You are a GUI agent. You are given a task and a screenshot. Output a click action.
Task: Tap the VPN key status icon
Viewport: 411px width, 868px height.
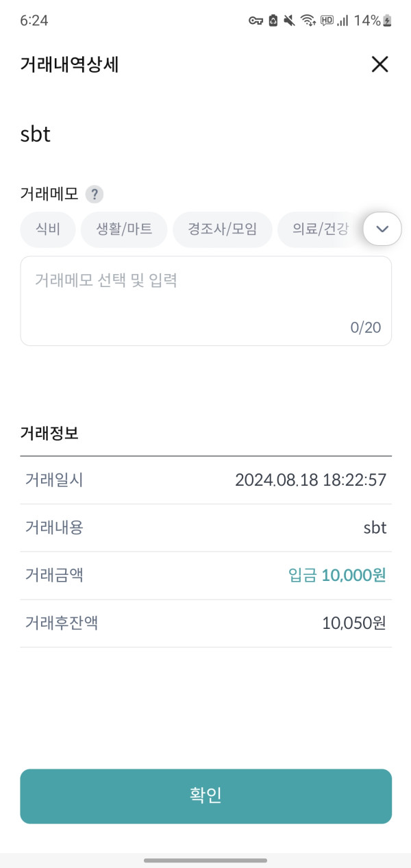(x=256, y=21)
